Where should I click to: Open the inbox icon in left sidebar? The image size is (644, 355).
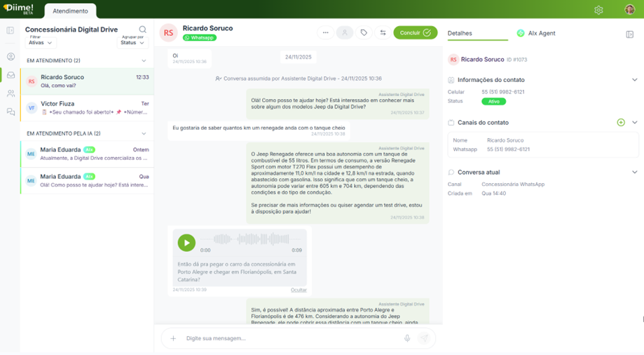(11, 75)
